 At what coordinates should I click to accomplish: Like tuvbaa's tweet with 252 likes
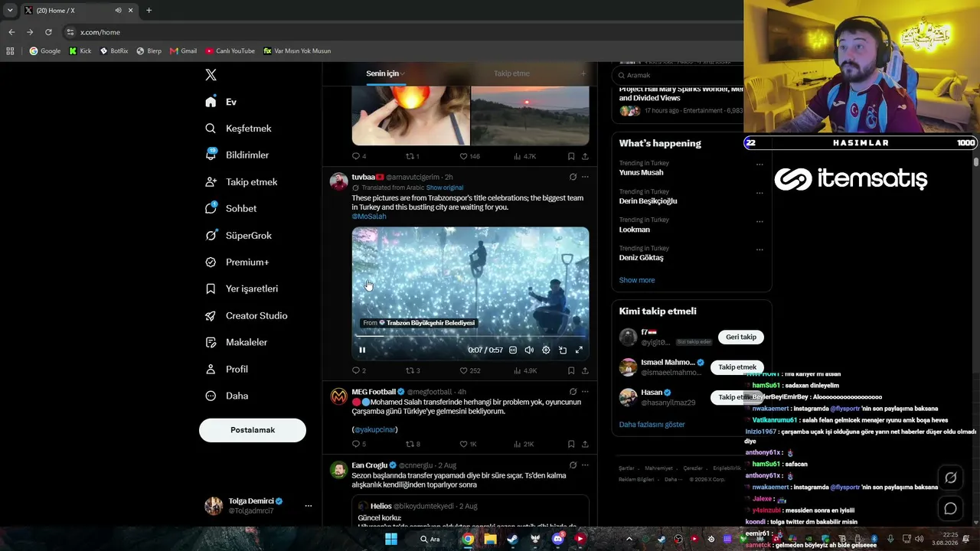click(x=470, y=370)
